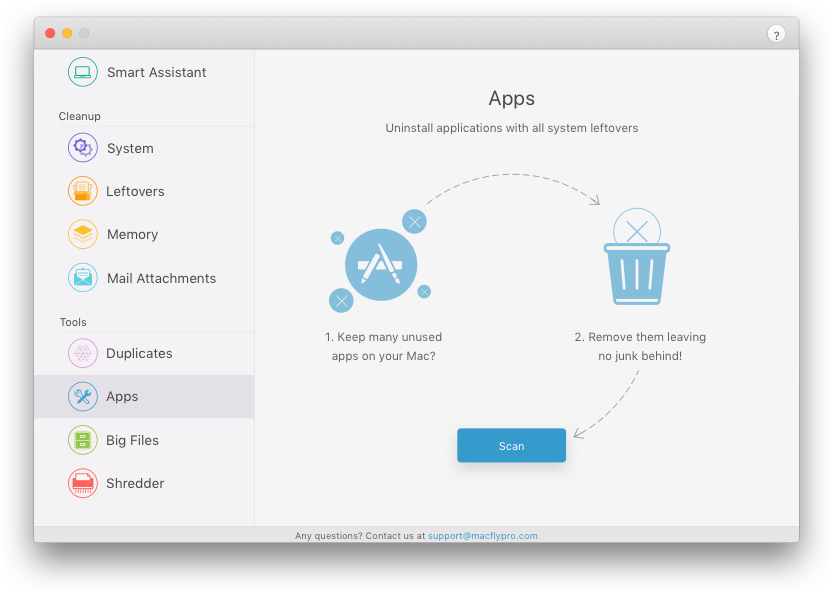
Task: Click the Big Files drive icon
Action: pos(82,440)
